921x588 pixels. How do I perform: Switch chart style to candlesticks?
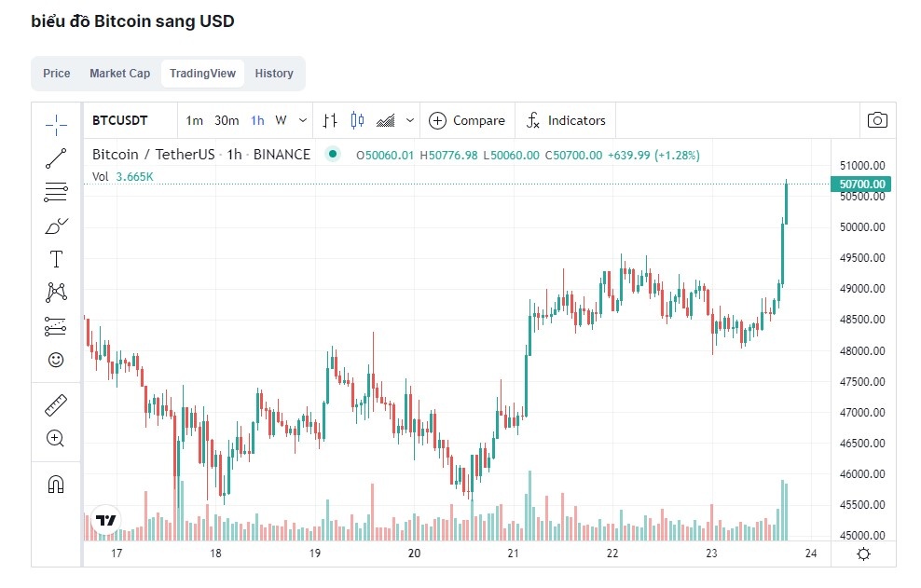(x=355, y=120)
